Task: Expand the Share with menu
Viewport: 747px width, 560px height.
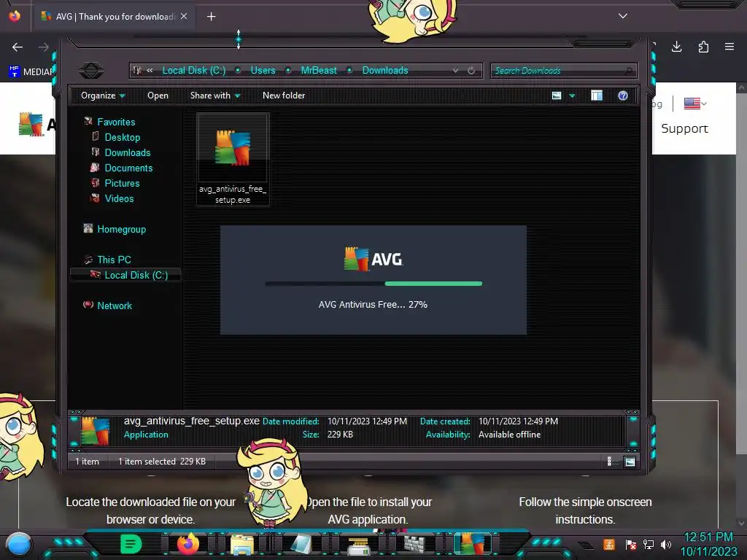Action: click(215, 96)
